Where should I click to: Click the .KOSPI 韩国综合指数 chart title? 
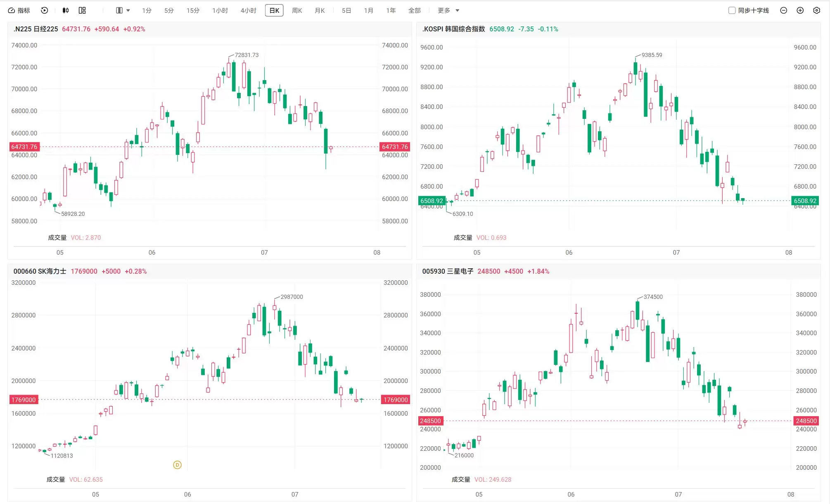click(453, 29)
